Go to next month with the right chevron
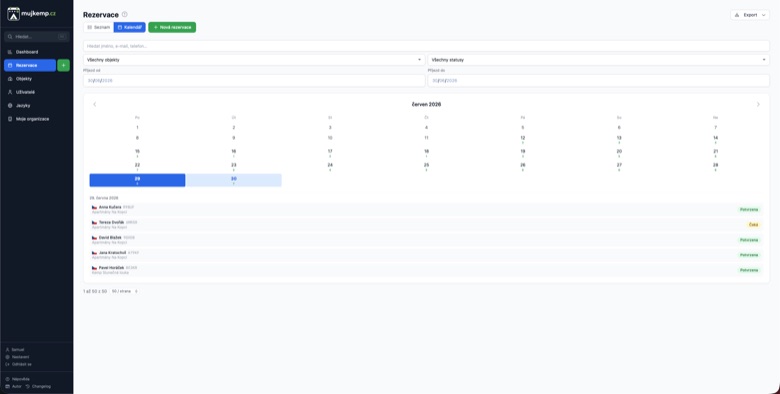 point(758,104)
